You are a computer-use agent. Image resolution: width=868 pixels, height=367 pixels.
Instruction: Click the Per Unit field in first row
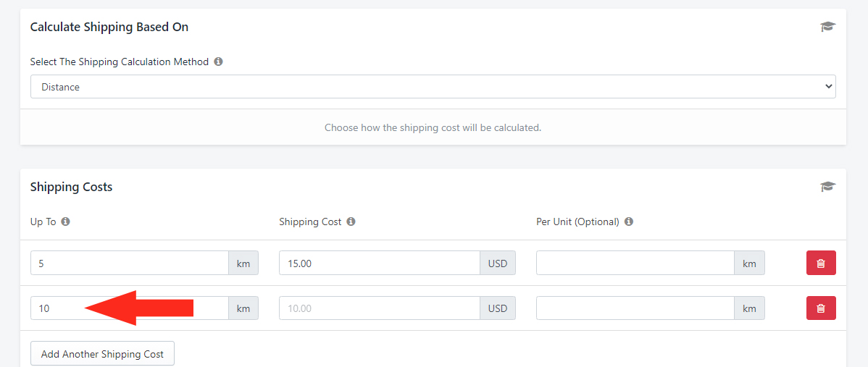tap(635, 263)
